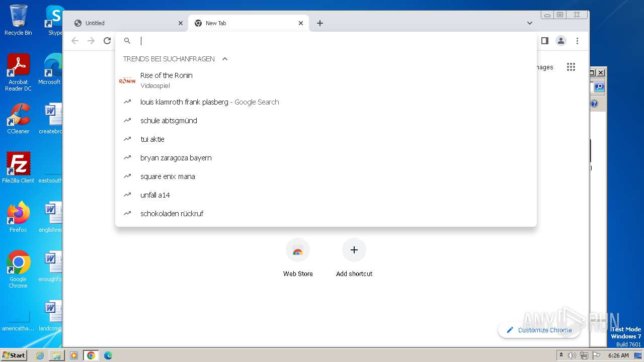
Task: Open Windows Media Player from taskbar
Action: point(74,355)
